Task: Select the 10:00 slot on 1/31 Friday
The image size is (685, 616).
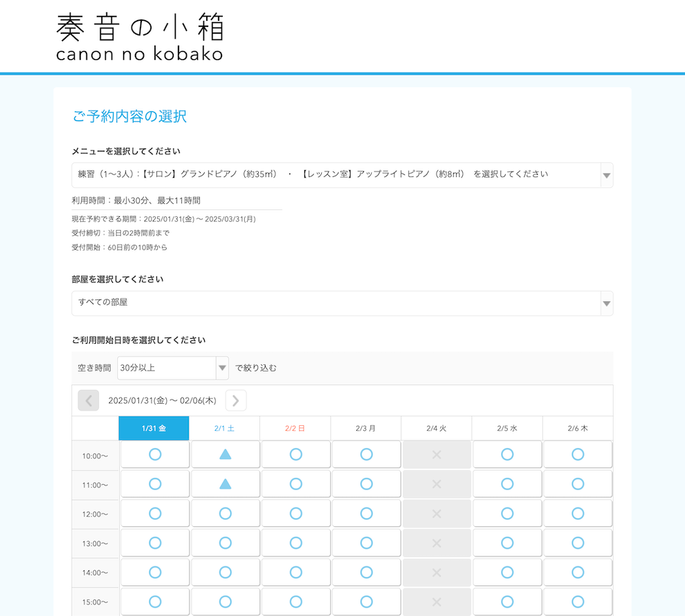Action: [155, 454]
